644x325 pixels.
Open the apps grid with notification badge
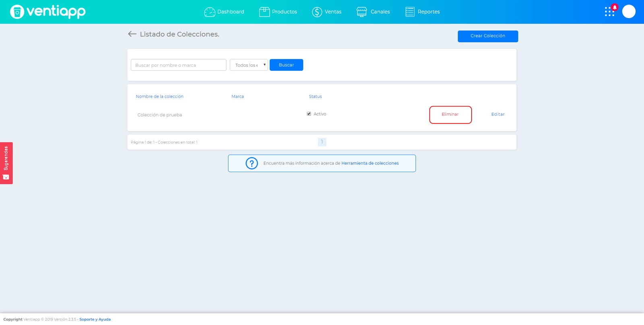(610, 11)
